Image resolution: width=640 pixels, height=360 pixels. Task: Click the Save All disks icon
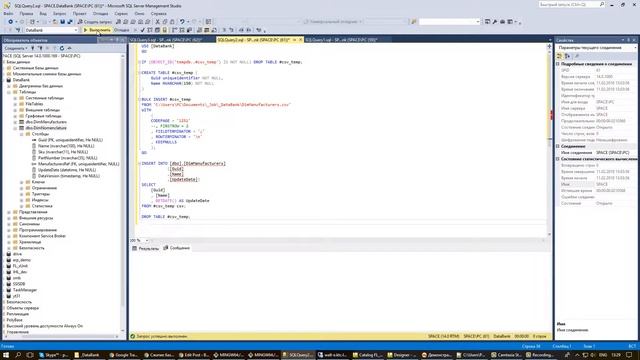pos(70,22)
